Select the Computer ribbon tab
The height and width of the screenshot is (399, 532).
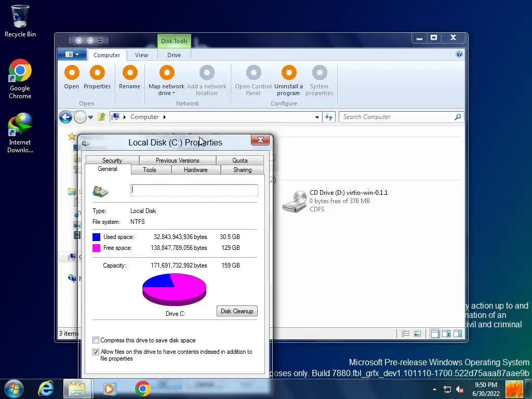pos(107,55)
